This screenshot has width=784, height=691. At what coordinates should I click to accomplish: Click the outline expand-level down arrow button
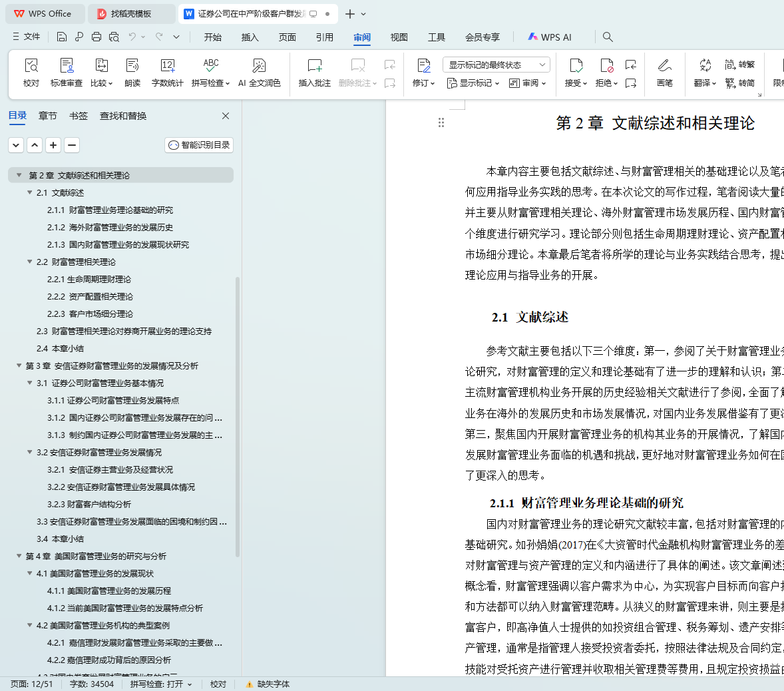16,146
